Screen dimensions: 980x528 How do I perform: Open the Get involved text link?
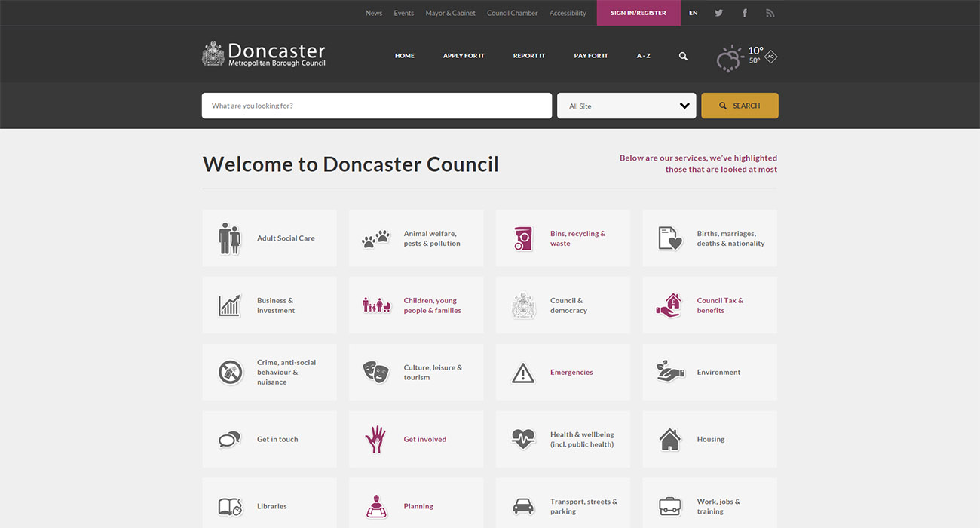click(425, 440)
